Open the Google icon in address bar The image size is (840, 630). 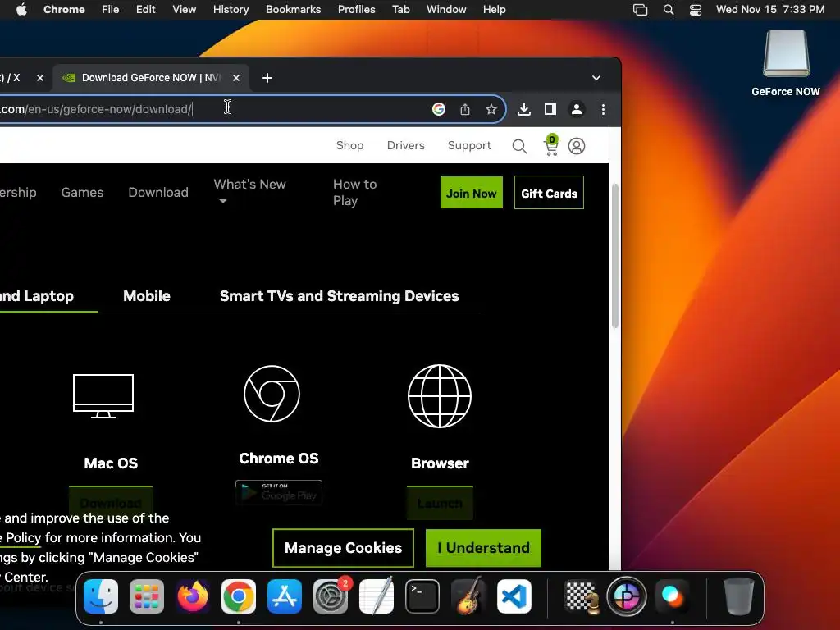tap(439, 109)
